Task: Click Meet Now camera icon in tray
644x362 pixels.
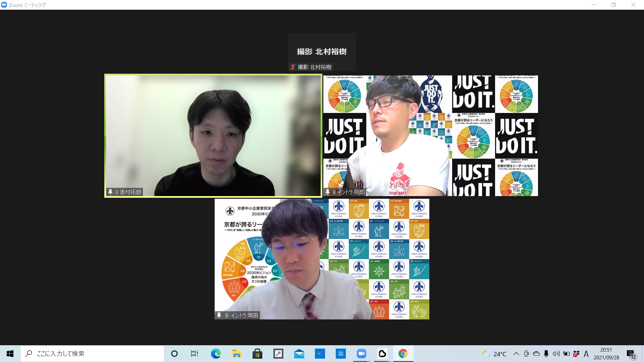Action: (x=526, y=354)
